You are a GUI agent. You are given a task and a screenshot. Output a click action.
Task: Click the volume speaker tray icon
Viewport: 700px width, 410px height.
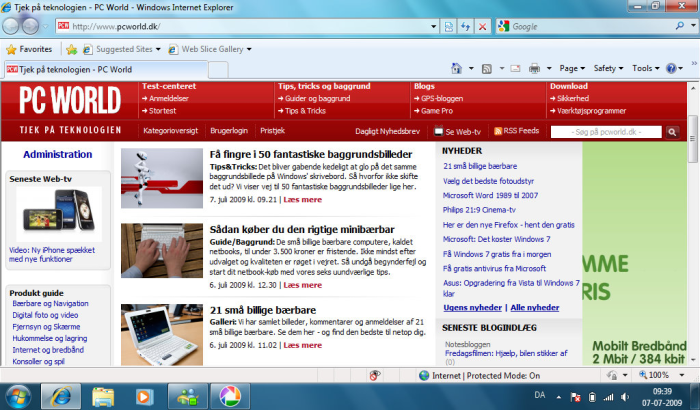pyautogui.click(x=625, y=397)
